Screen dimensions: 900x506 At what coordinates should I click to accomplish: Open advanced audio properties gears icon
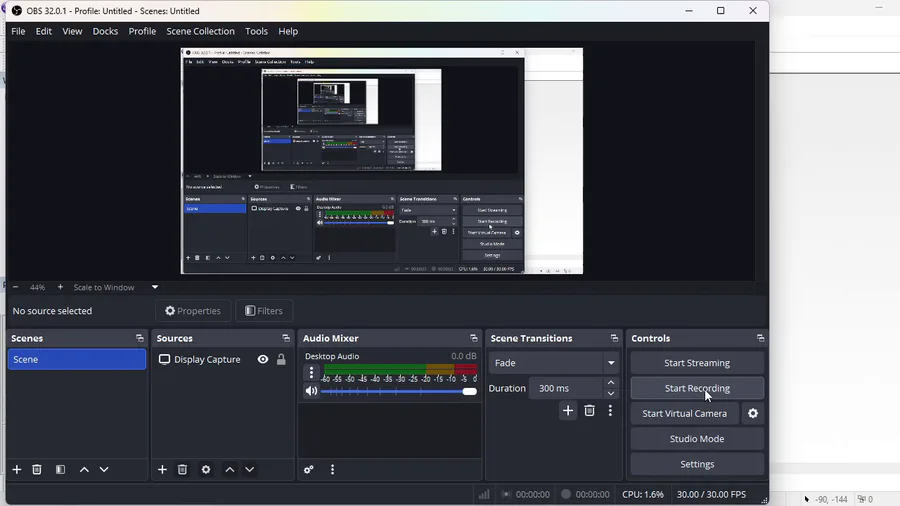pos(309,469)
